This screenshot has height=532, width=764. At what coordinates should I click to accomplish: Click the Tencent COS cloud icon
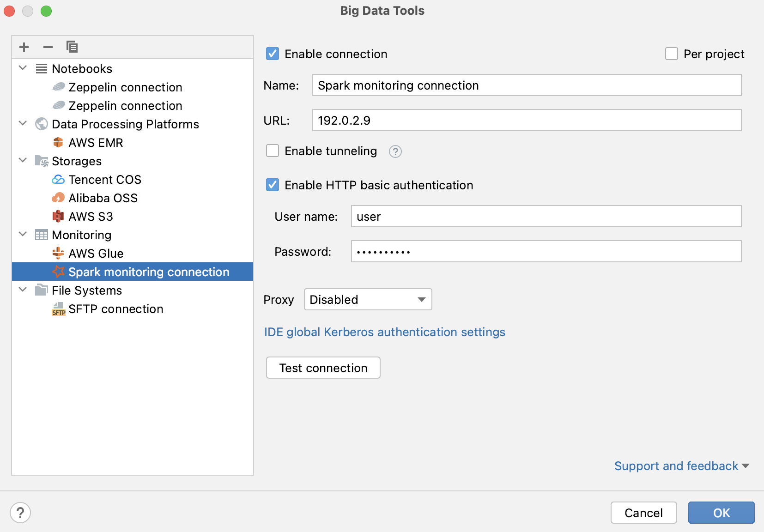pos(58,179)
